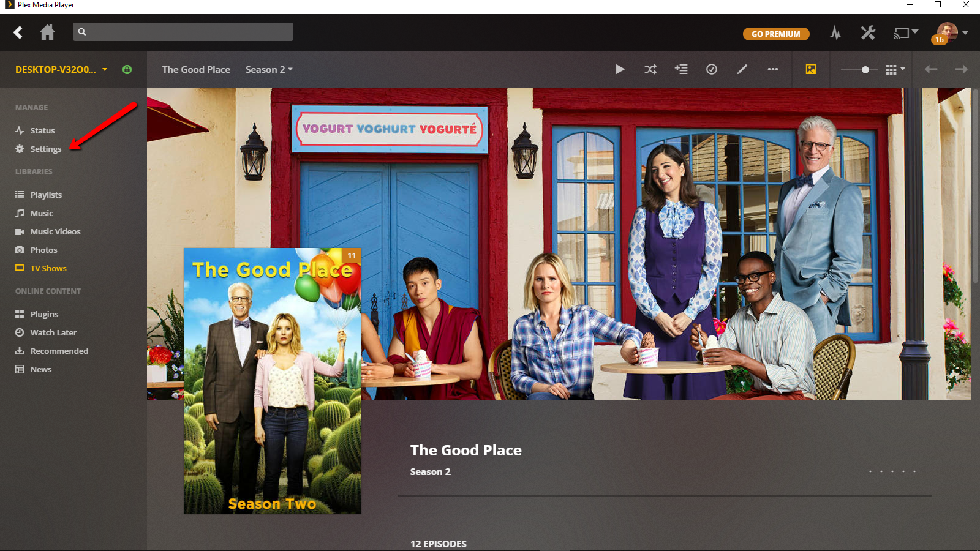
Task: Go to the next item arrow
Action: (x=962, y=69)
